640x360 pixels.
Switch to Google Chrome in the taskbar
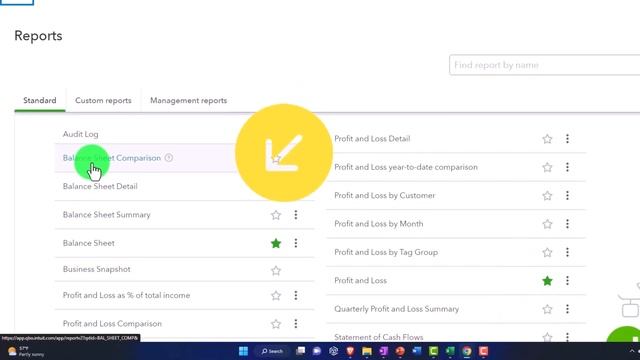[x=467, y=351]
